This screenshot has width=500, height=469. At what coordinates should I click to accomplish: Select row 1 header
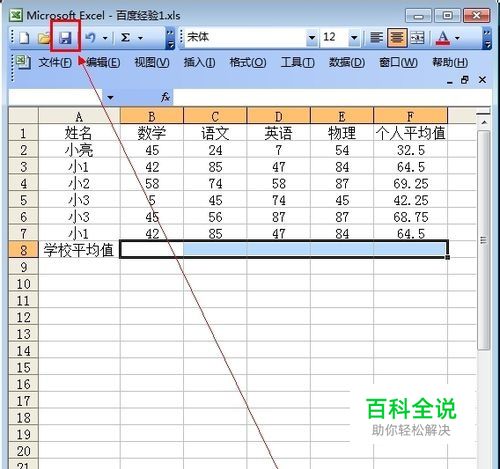[x=23, y=133]
